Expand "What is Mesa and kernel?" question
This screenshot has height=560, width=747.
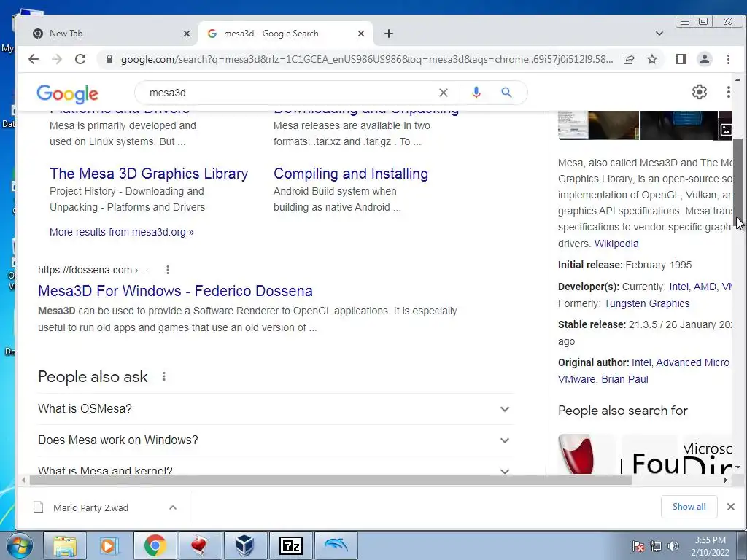tap(275, 467)
